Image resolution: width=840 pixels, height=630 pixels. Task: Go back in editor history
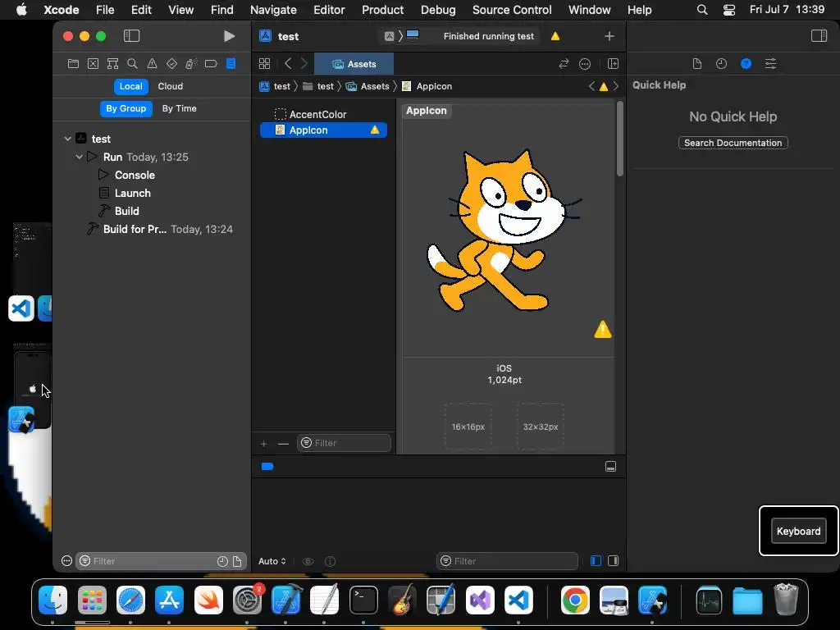(x=288, y=64)
